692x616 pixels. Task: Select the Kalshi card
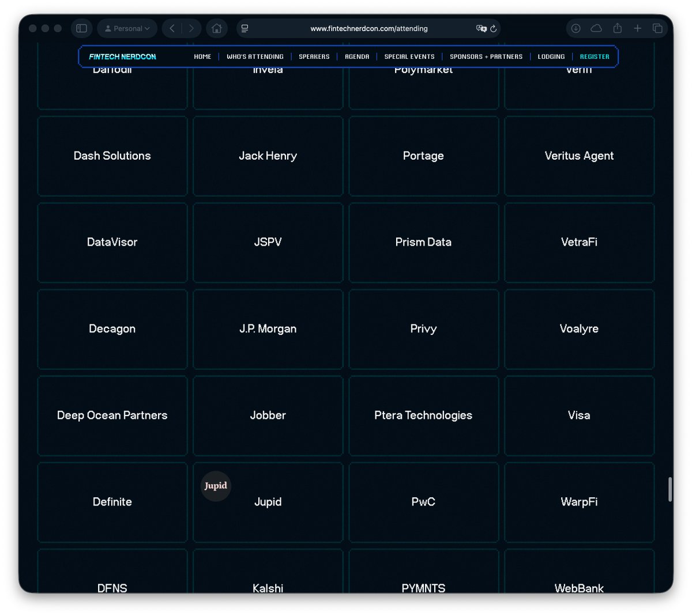point(268,572)
